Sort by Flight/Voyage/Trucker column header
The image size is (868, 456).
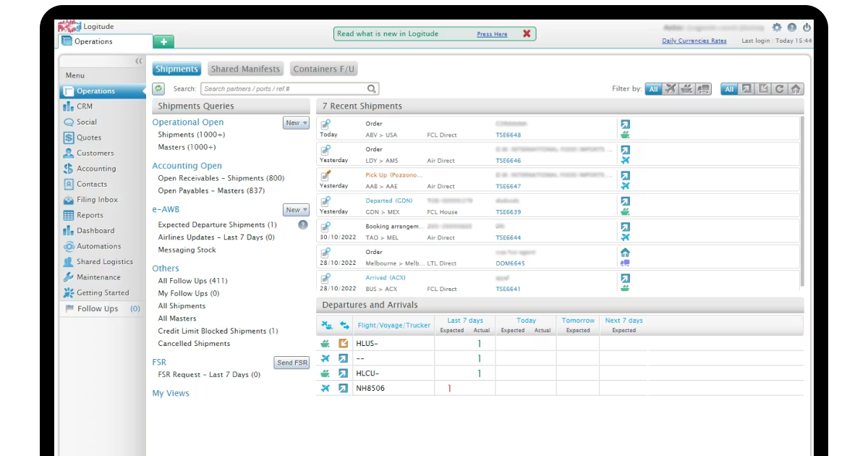point(394,326)
